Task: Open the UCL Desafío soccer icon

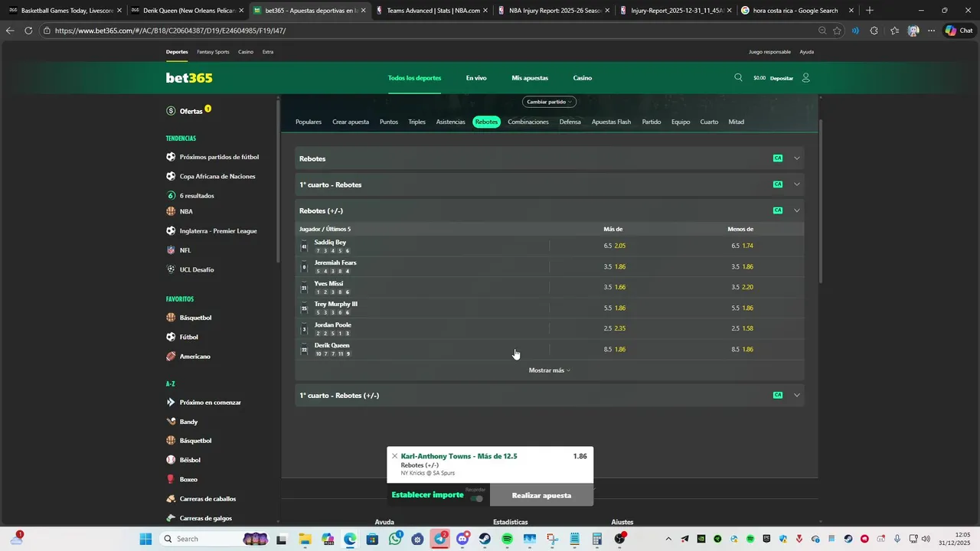Action: (171, 269)
